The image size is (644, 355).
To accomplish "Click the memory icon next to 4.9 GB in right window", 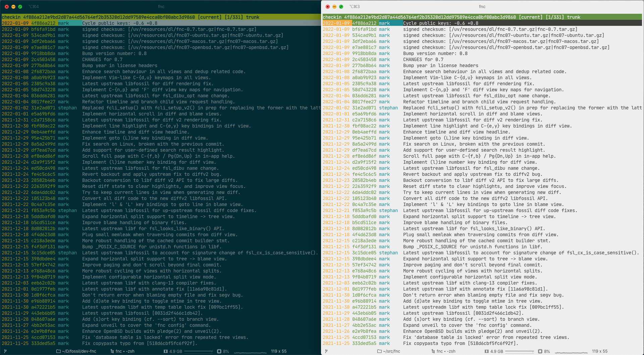I will pos(487,351).
